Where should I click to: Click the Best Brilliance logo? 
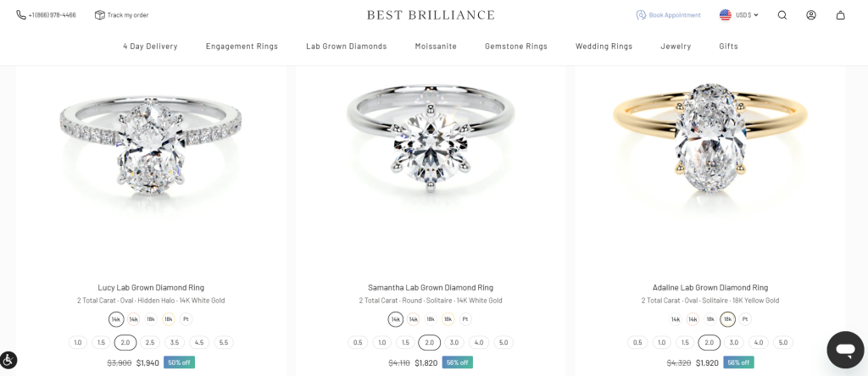pyautogui.click(x=431, y=15)
